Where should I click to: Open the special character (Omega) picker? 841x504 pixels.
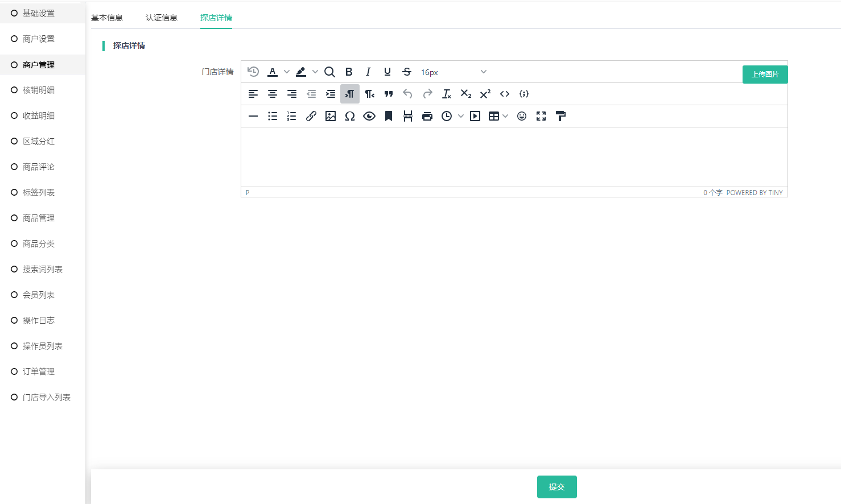(x=350, y=116)
